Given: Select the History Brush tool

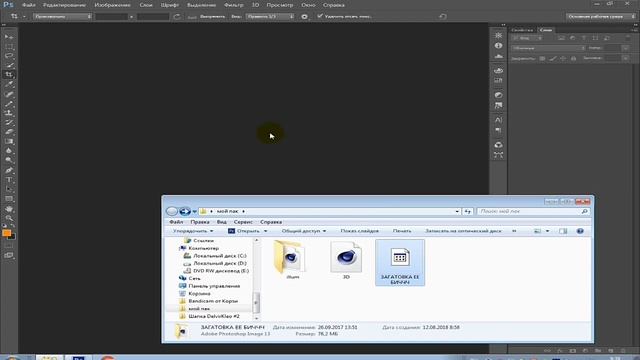Looking at the screenshot, I should [9, 122].
